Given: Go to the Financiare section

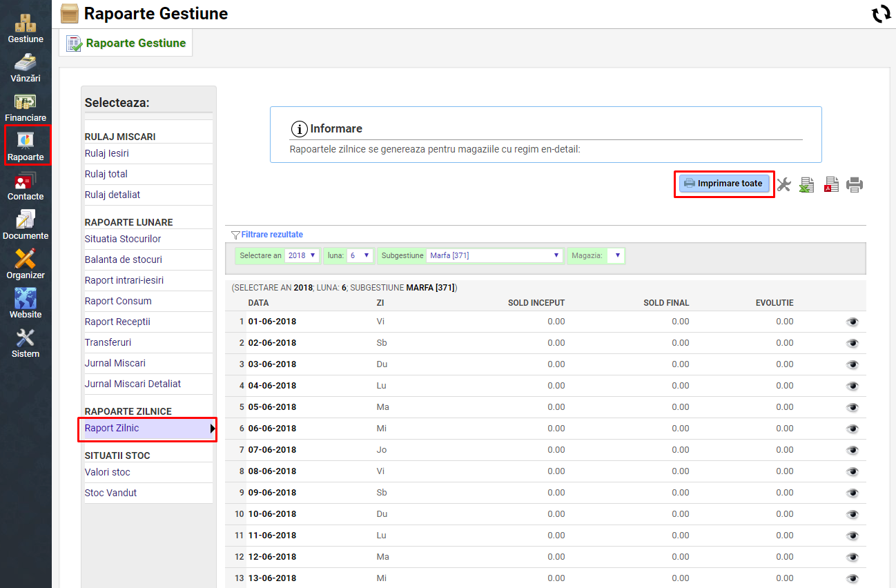Looking at the screenshot, I should [26, 106].
